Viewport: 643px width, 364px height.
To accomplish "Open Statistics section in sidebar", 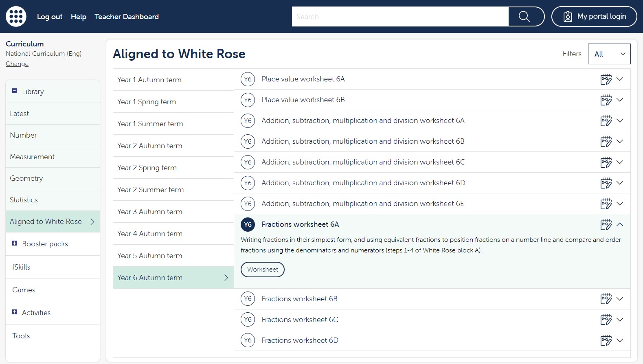I will 53,200.
